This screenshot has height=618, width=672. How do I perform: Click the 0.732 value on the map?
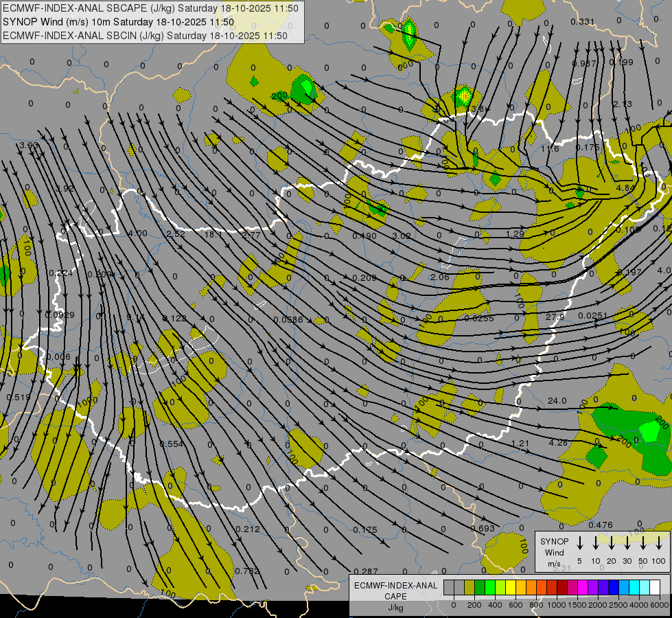[x=248, y=571]
